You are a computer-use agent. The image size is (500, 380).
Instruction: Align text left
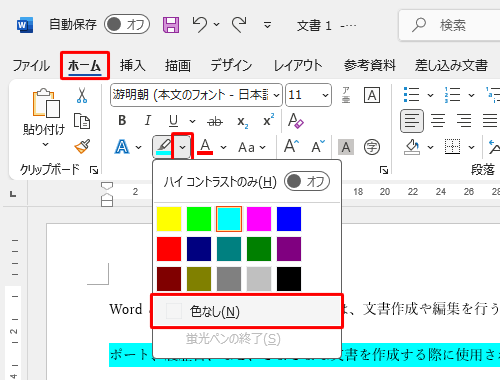[x=412, y=121]
